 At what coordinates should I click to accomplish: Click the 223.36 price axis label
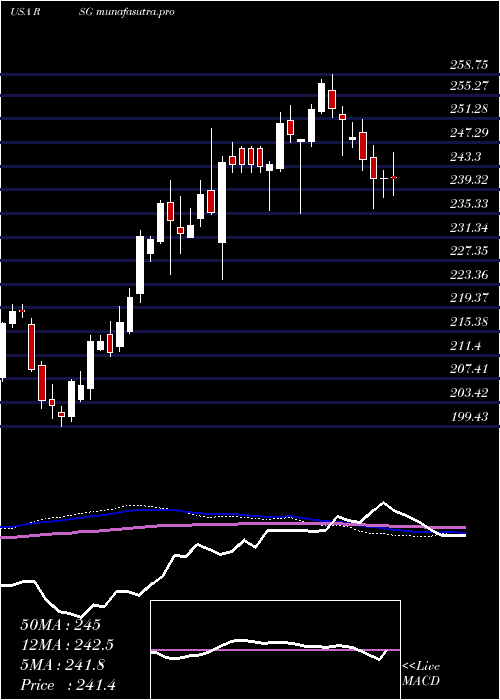click(468, 275)
